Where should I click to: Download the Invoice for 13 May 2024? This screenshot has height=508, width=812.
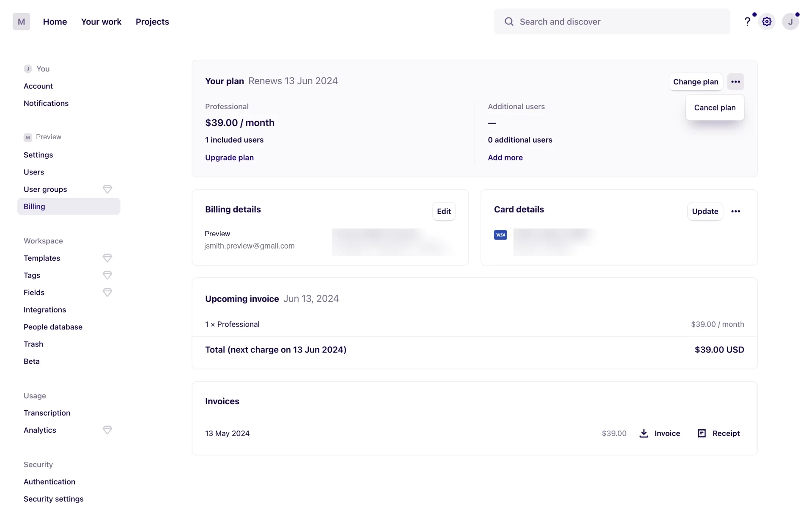coord(660,433)
